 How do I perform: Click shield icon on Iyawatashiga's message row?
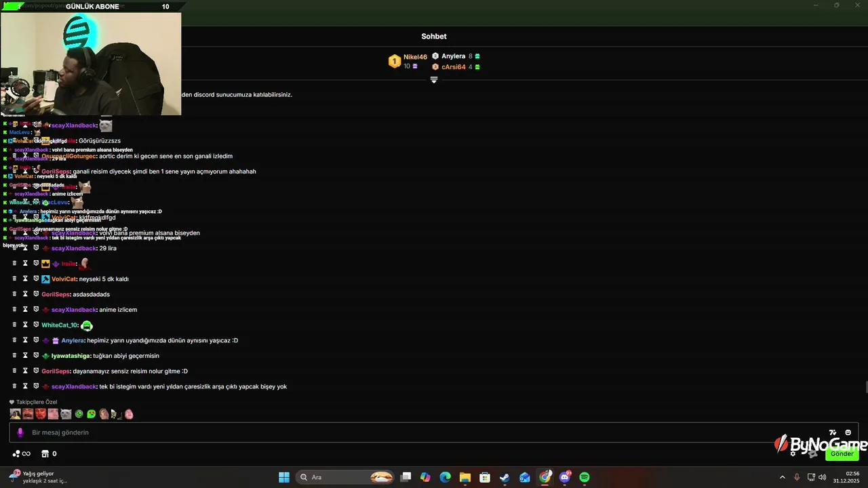pos(36,356)
